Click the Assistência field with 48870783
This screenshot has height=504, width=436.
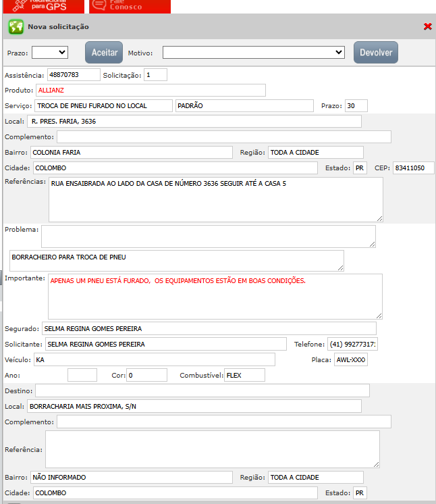[x=73, y=75]
